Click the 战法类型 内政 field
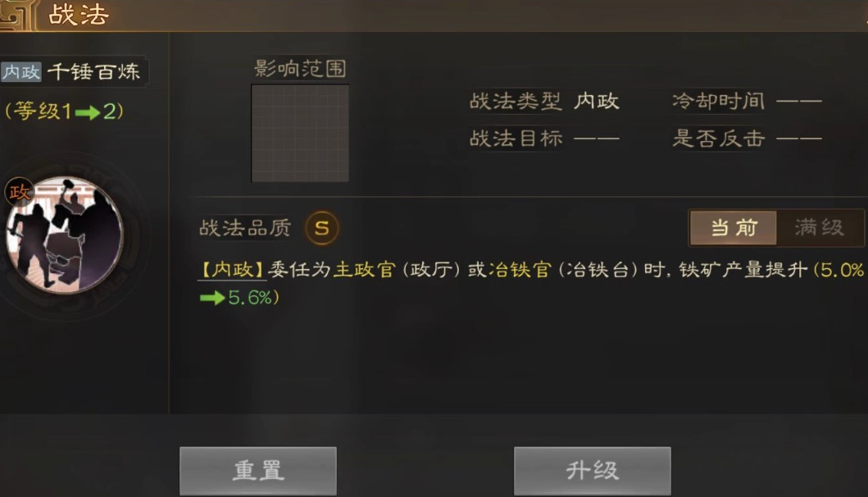868x497 pixels. (x=544, y=102)
